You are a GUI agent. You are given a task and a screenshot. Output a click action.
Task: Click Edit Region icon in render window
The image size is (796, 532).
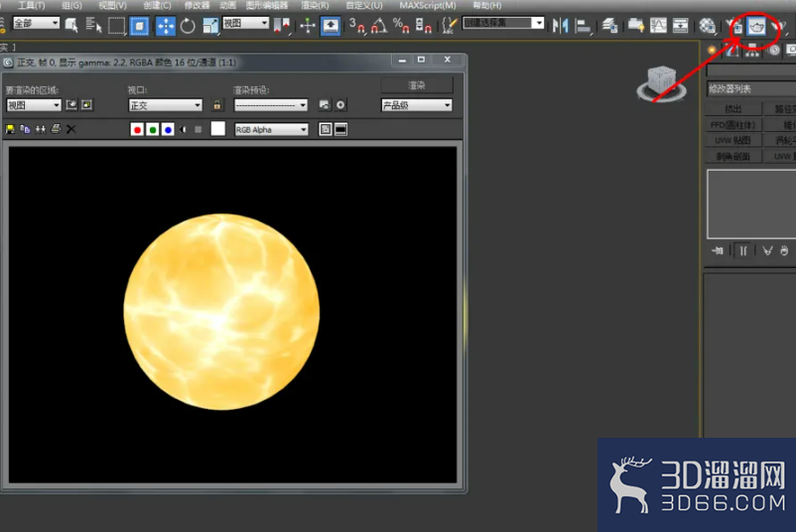pos(71,105)
